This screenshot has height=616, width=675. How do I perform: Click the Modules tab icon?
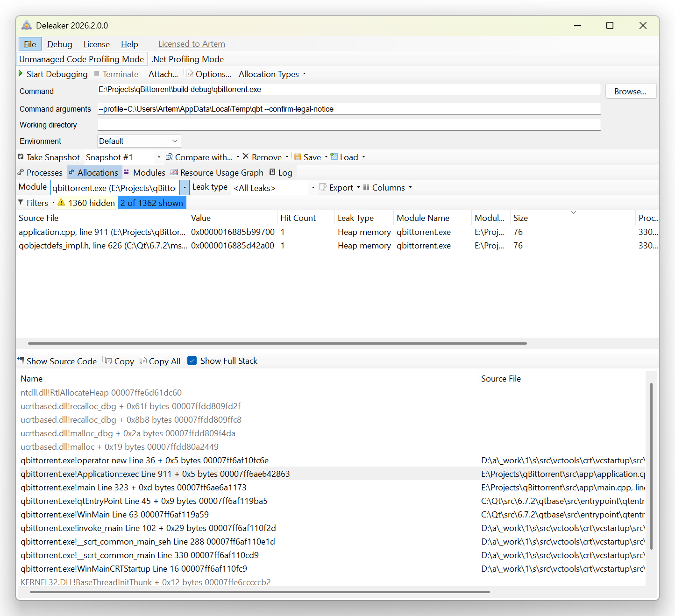point(126,172)
